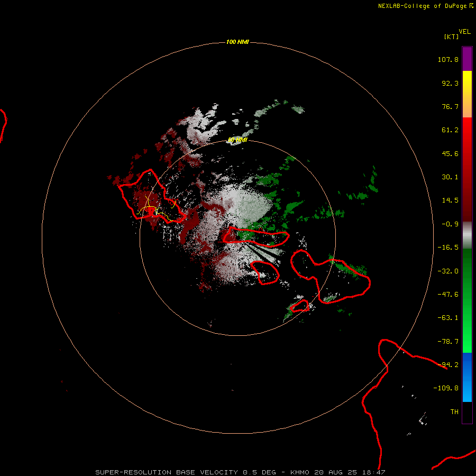Click the purple segment of the velocity scale
The image size is (476, 476).
pyautogui.click(x=467, y=59)
